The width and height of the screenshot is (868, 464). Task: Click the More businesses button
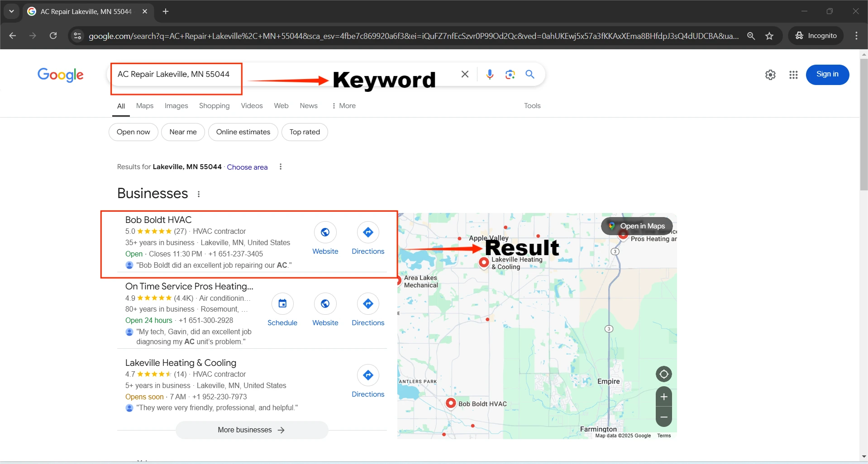pos(252,430)
